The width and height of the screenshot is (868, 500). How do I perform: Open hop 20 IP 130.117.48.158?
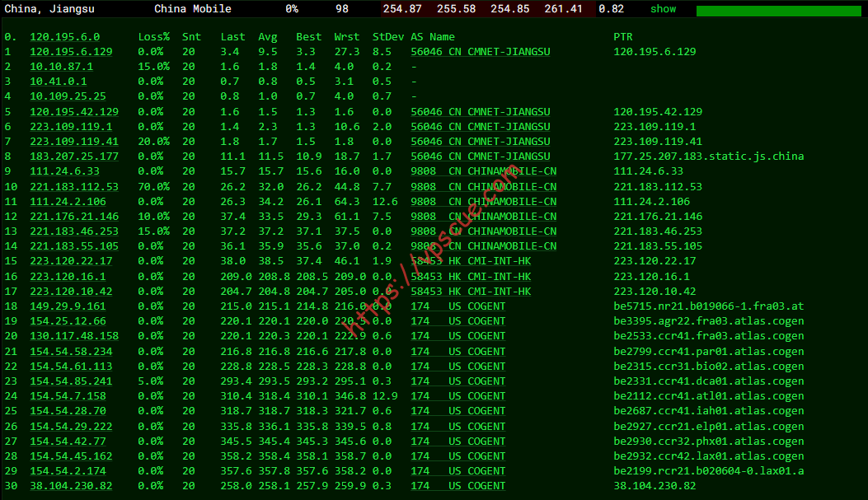74,336
